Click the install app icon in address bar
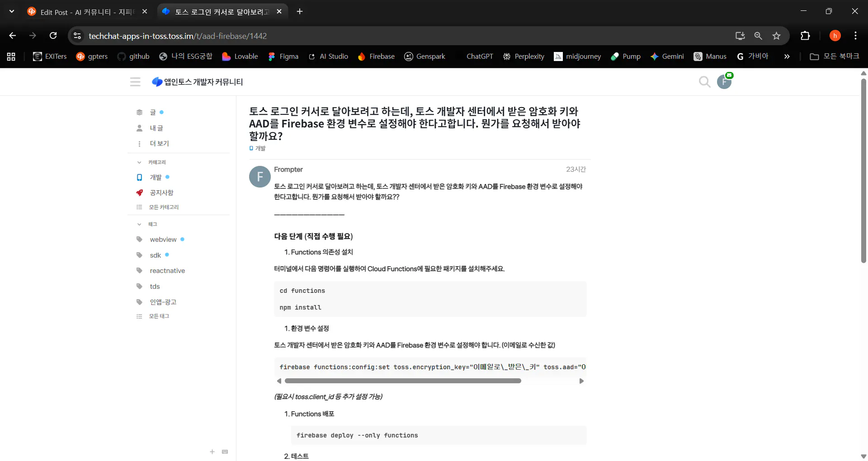The width and height of the screenshot is (868, 461). pos(740,36)
